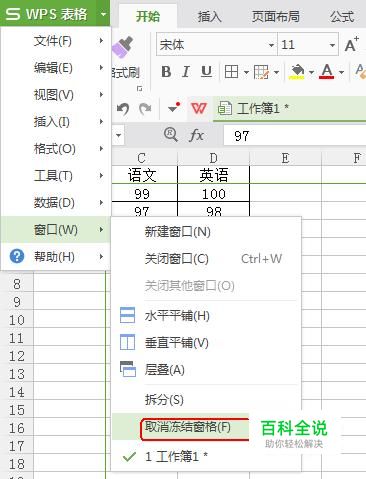Select checked window 1 工作簿1 *
Screen dimensions: 366x479
206,456
